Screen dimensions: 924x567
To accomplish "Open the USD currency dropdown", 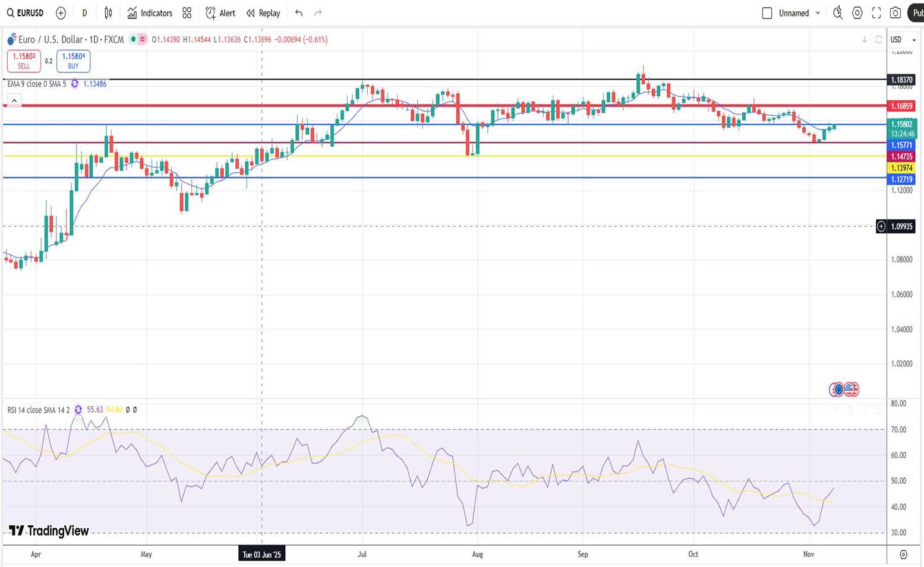I will point(903,40).
